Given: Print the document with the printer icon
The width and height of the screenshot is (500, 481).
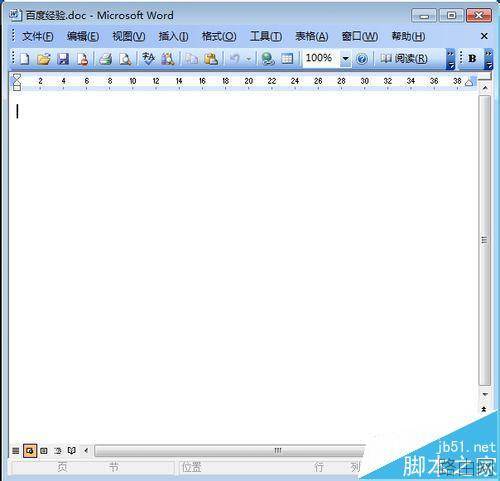Looking at the screenshot, I should 105,59.
